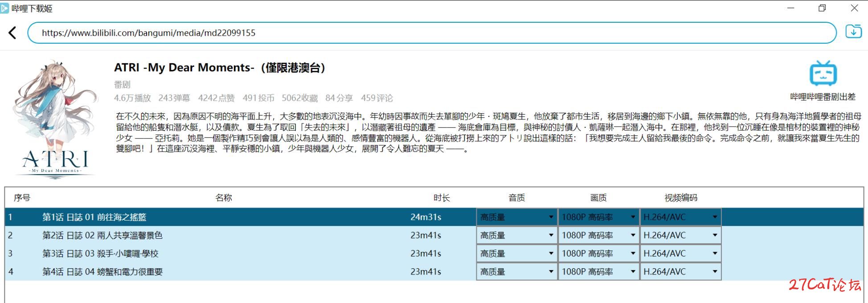This screenshot has width=868, height=303.
Task: Click sequence number 3 in the list
Action: 10,254
